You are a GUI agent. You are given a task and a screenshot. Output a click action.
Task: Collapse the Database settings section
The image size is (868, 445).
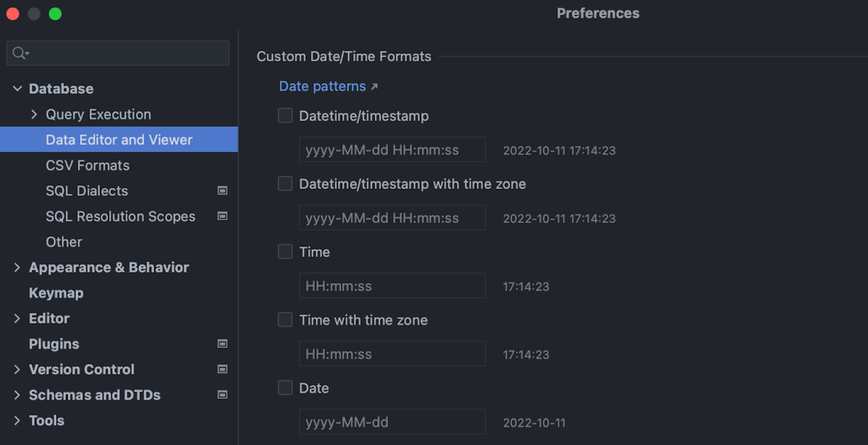click(x=17, y=88)
